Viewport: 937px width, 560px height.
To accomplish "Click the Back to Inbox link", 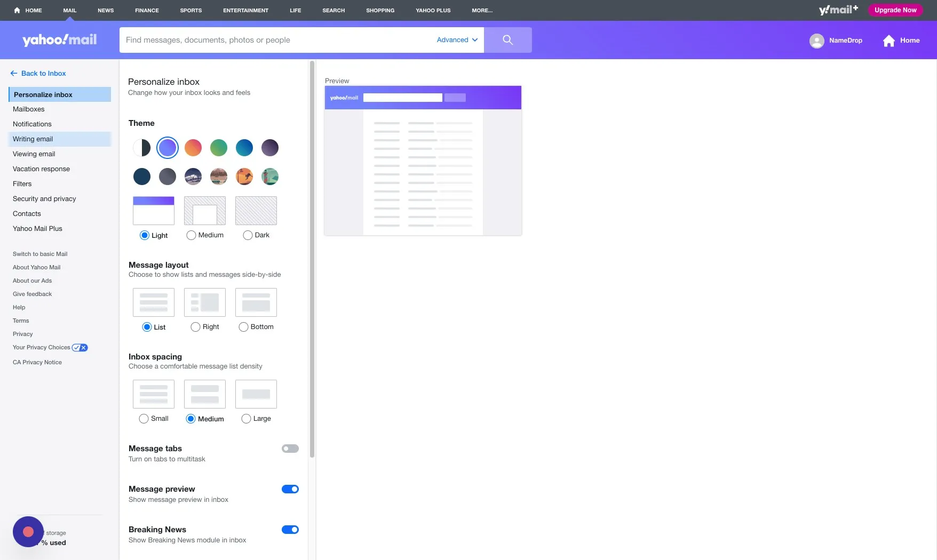I will (43, 74).
